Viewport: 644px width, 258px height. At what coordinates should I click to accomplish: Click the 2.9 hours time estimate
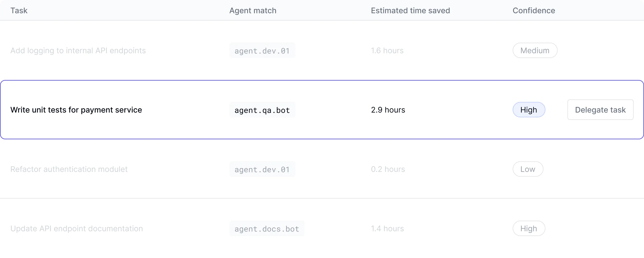tap(388, 110)
